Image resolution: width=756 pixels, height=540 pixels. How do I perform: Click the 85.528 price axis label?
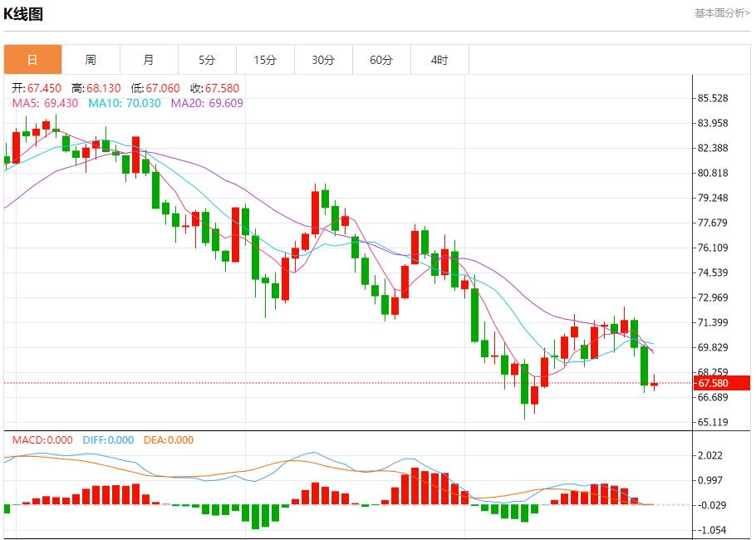[714, 98]
